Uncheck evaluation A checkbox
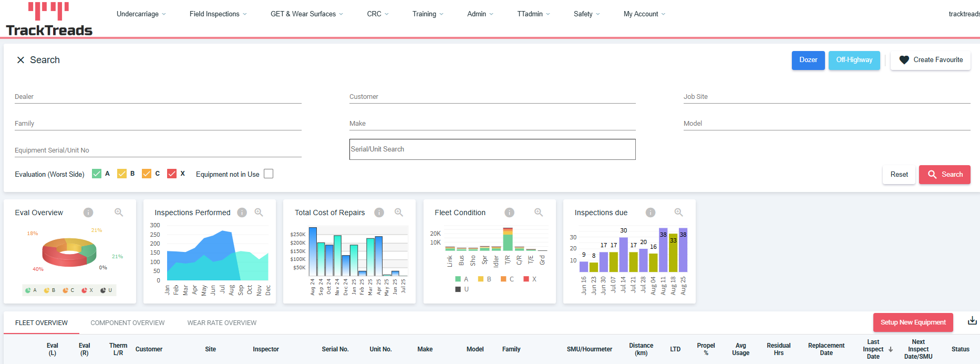Viewport: 980px width, 364px height. (x=97, y=174)
